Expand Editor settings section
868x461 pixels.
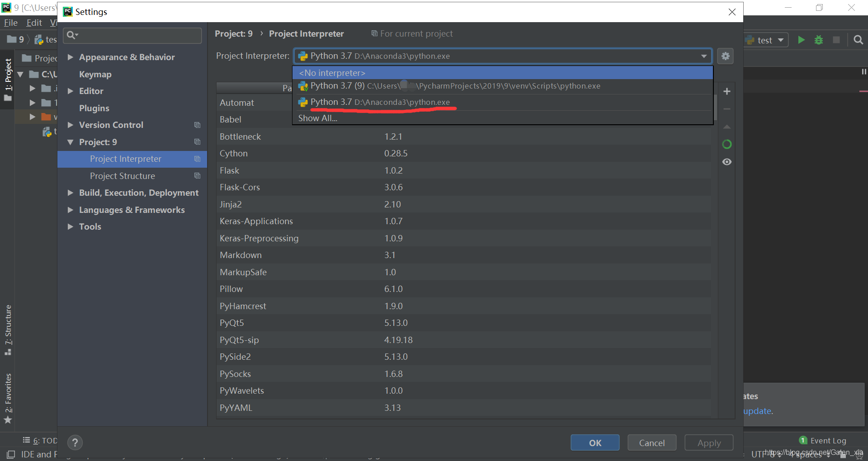click(70, 91)
